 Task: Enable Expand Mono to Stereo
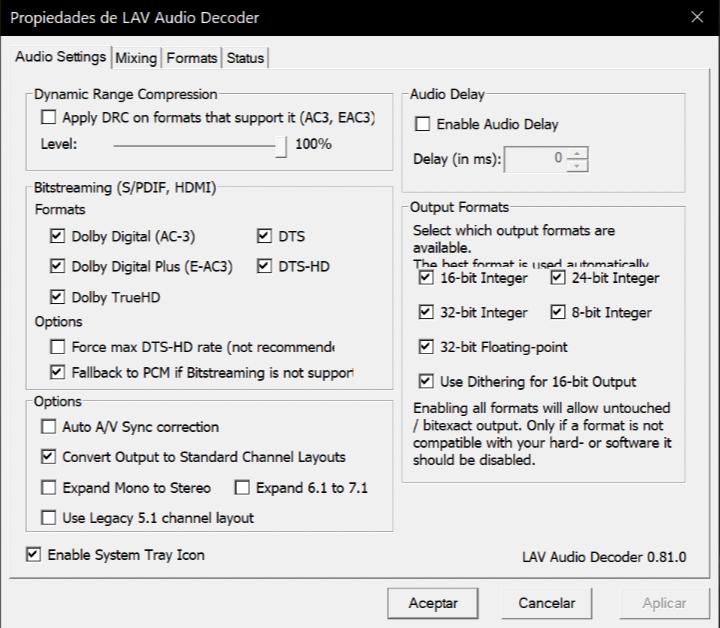(x=49, y=488)
